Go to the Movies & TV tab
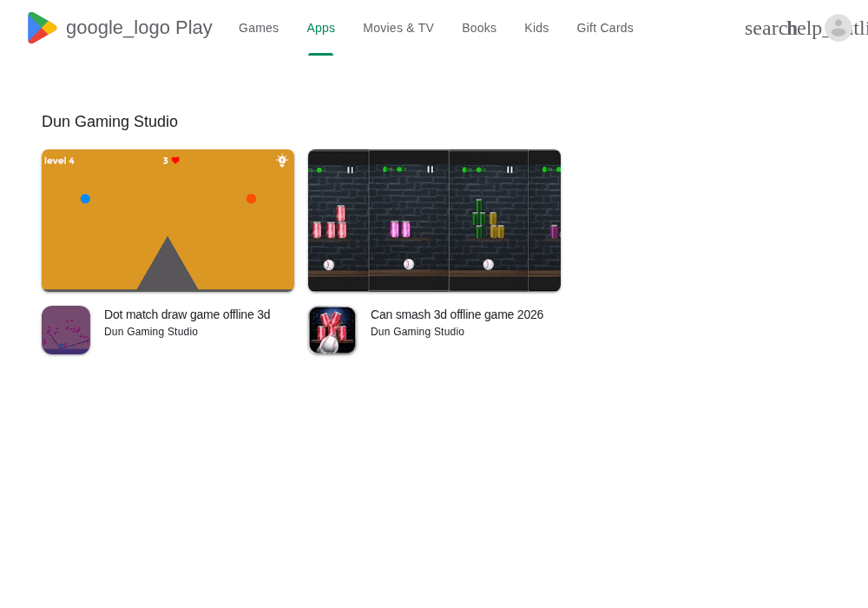868x608 pixels. [398, 28]
